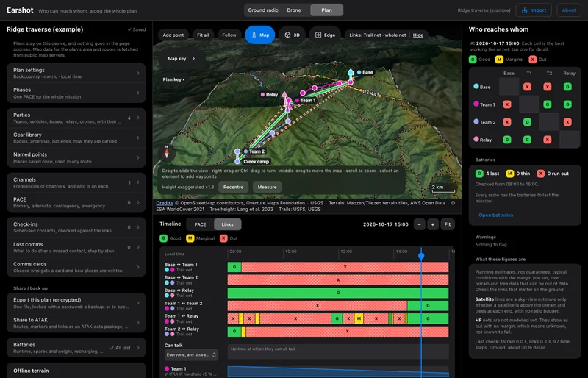Image resolution: width=588 pixels, height=378 pixels.
Task: Zoom in timeline with plus button
Action: [x=433, y=224]
